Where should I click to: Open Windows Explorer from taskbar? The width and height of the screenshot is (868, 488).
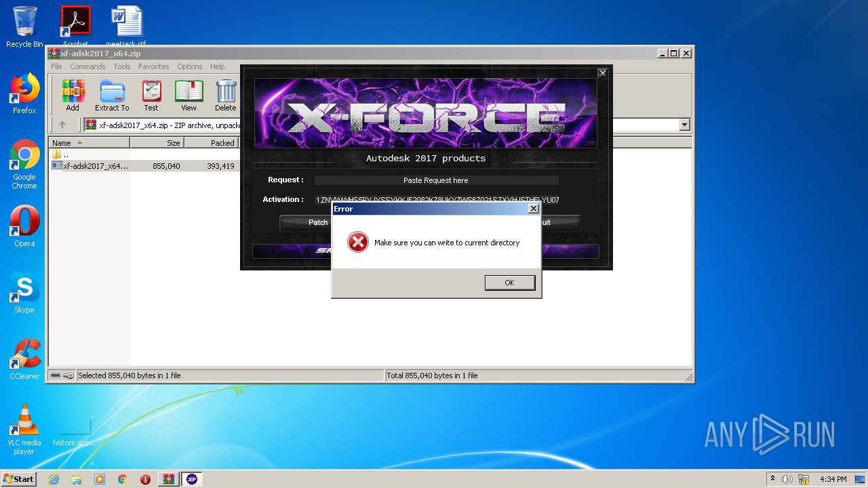[77, 479]
